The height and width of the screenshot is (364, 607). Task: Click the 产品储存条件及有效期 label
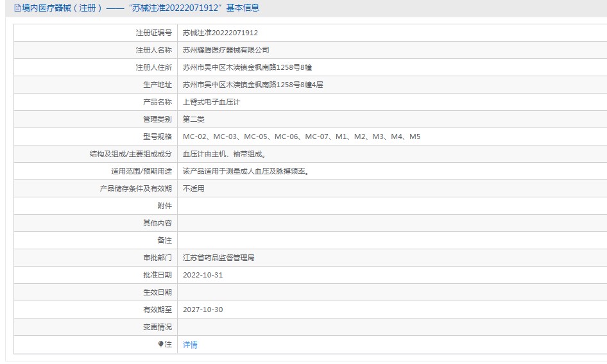(136, 188)
